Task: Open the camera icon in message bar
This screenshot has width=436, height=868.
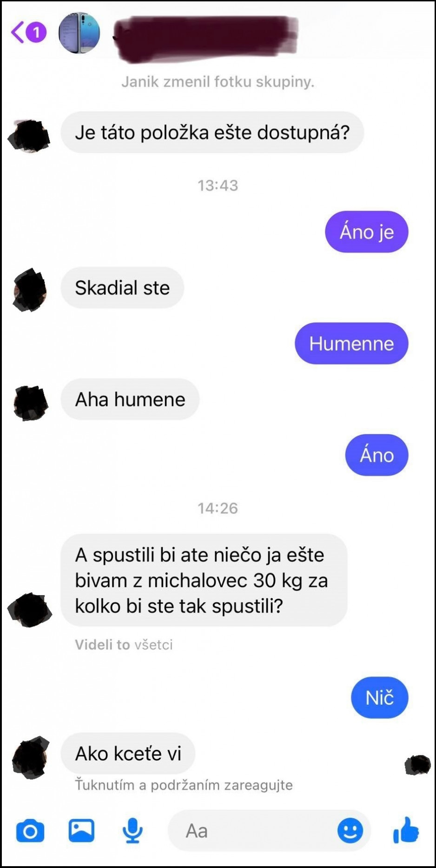Action: click(30, 831)
